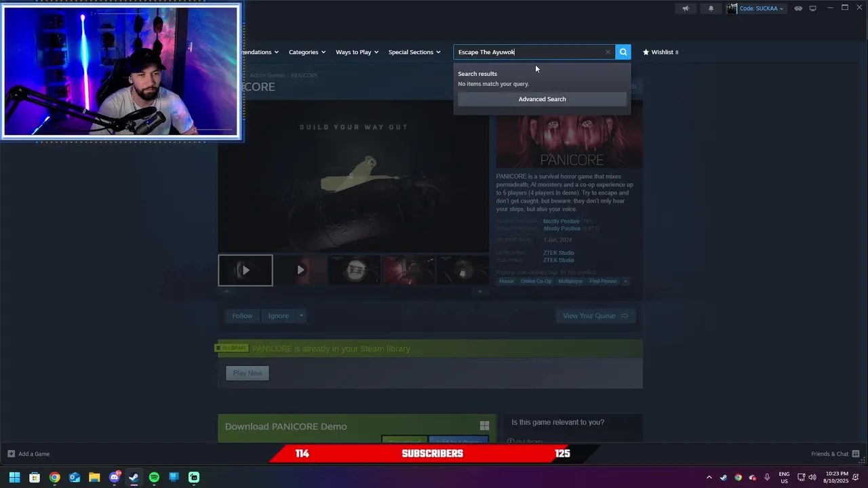Open File Explorer from taskbar
Image resolution: width=868 pixels, height=488 pixels.
pyautogui.click(x=94, y=477)
